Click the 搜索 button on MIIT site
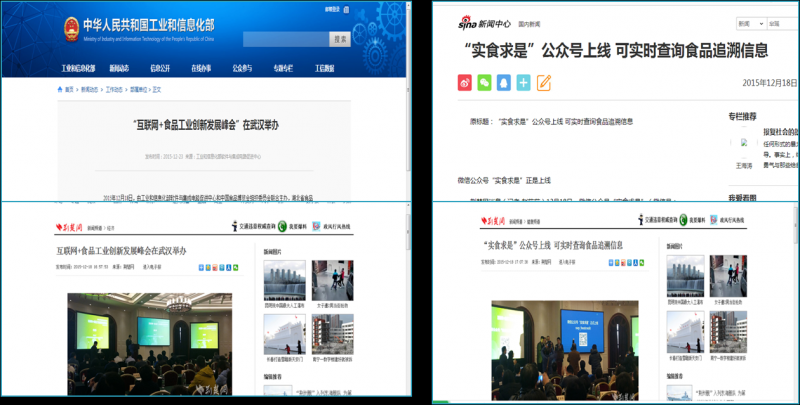This screenshot has height=405, width=800. tap(340, 40)
